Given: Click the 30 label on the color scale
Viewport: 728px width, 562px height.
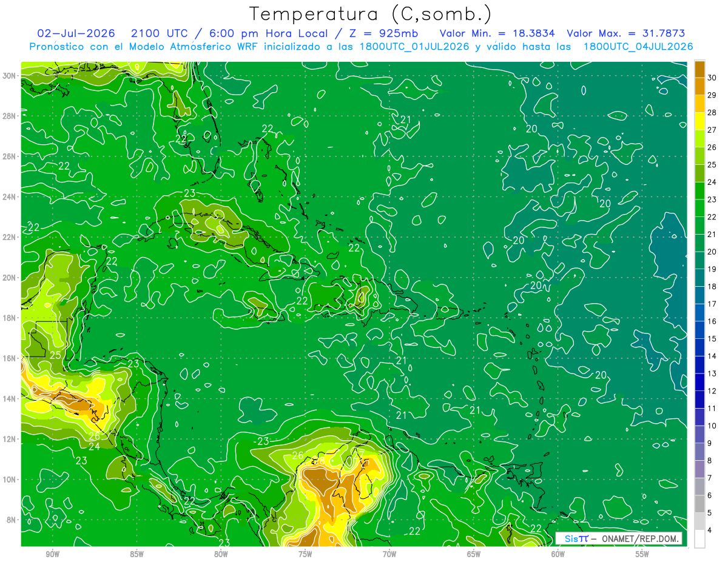Looking at the screenshot, I should (712, 78).
